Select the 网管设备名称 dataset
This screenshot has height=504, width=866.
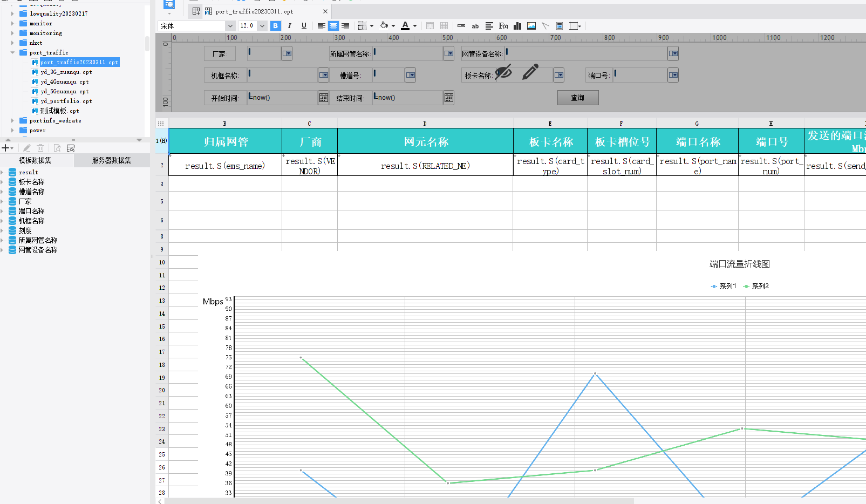pyautogui.click(x=38, y=250)
